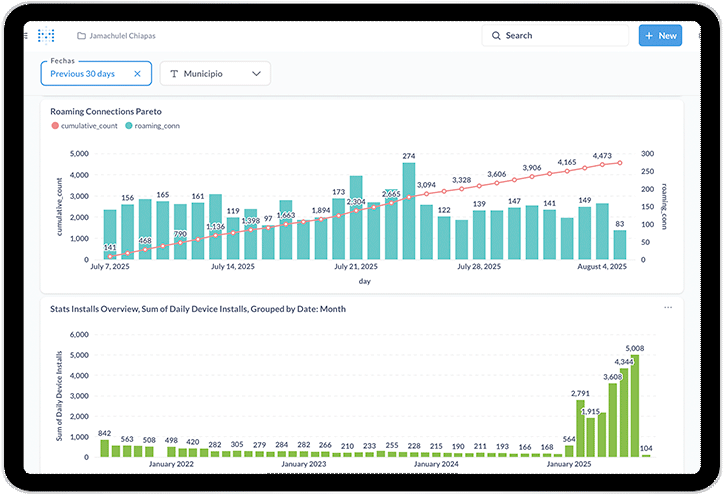The width and height of the screenshot is (724, 495).
Task: Toggle the sidebar hamburger menu
Action: click(x=26, y=36)
